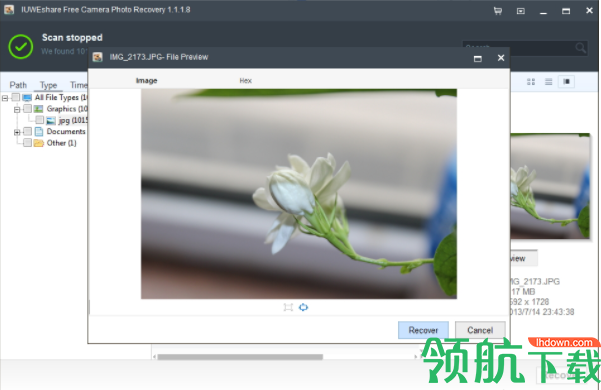Image resolution: width=601 pixels, height=390 pixels.
Task: Click the Cancel button in preview dialog
Action: coord(480,330)
